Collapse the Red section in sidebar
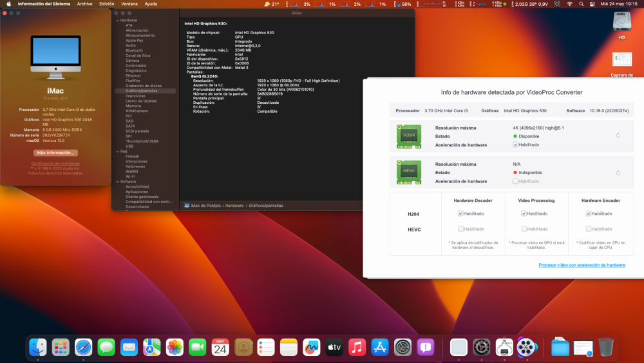Image resolution: width=644 pixels, height=363 pixels. click(x=118, y=152)
